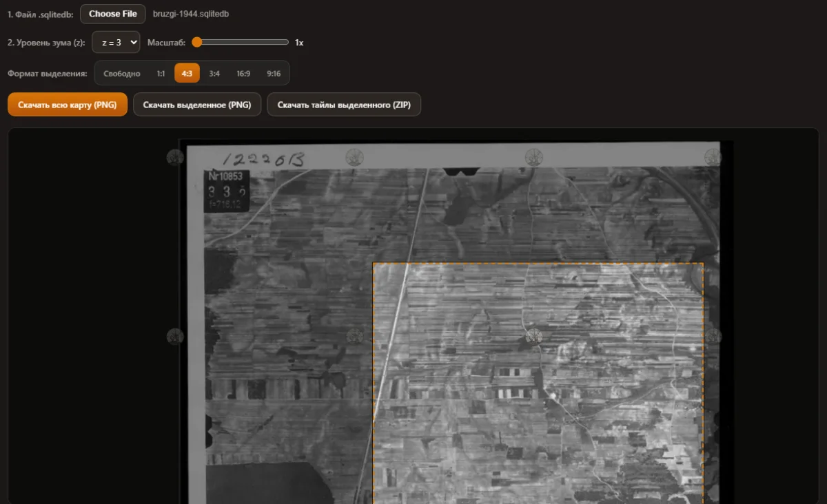The image size is (827, 504).
Task: Select the 4:3 selection format
Action: tap(187, 73)
